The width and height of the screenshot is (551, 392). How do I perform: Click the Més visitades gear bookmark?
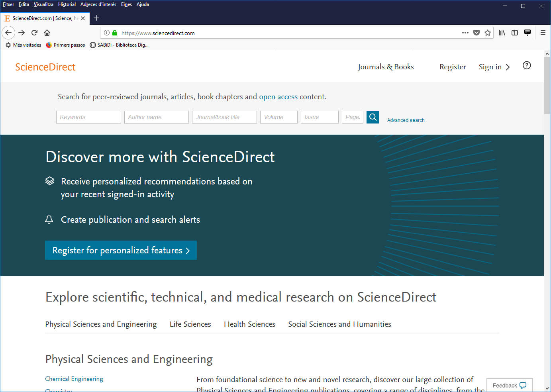pos(23,45)
